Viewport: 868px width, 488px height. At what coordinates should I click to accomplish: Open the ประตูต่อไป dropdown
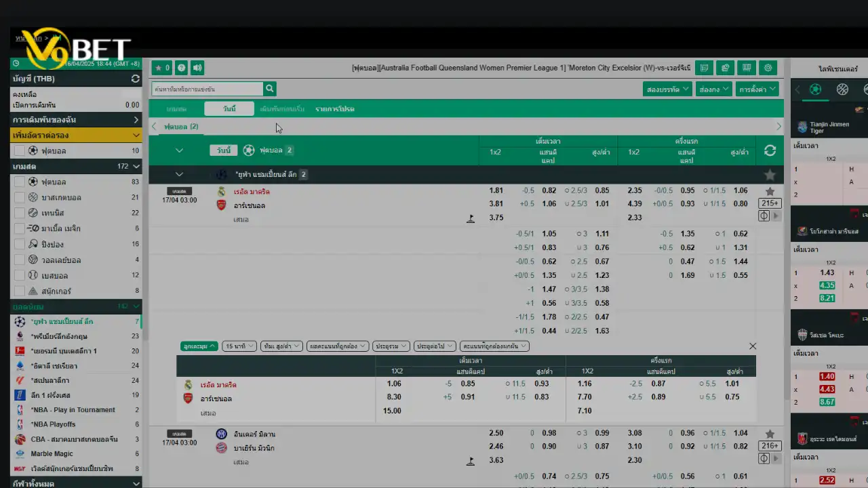pos(435,346)
